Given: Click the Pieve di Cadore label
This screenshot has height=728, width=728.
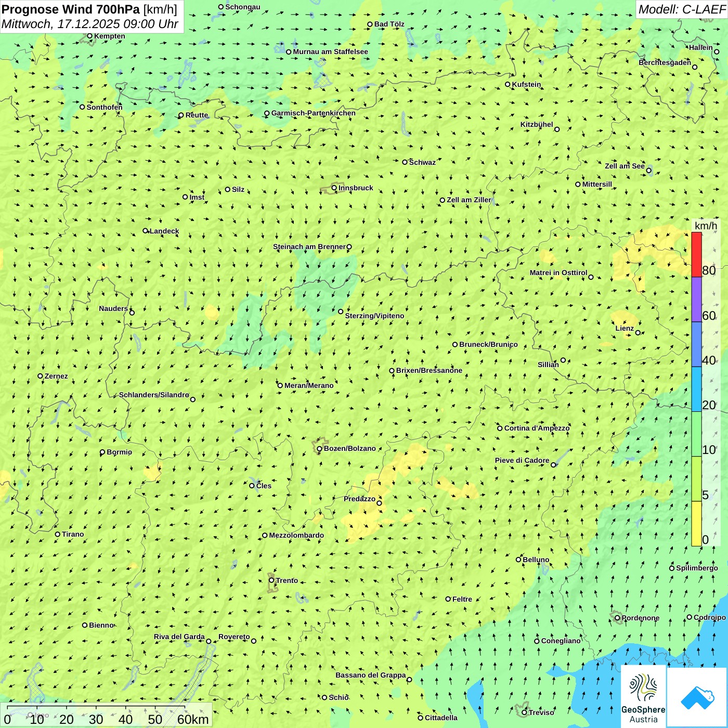Looking at the screenshot, I should coord(522,460).
